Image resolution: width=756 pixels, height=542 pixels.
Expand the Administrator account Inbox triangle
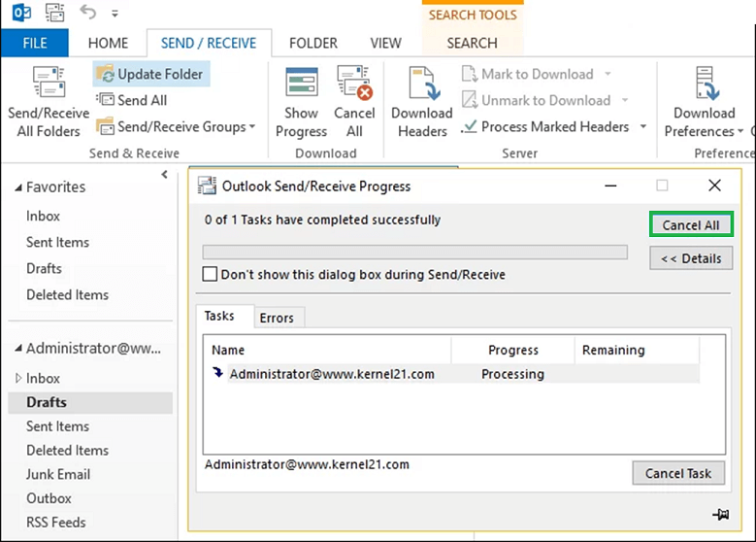[18, 378]
